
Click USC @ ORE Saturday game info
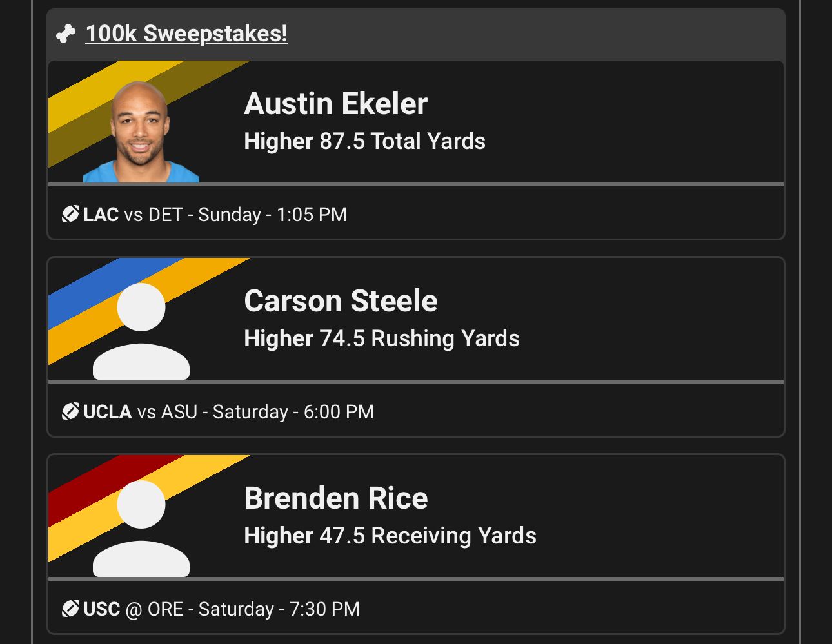tap(221, 609)
